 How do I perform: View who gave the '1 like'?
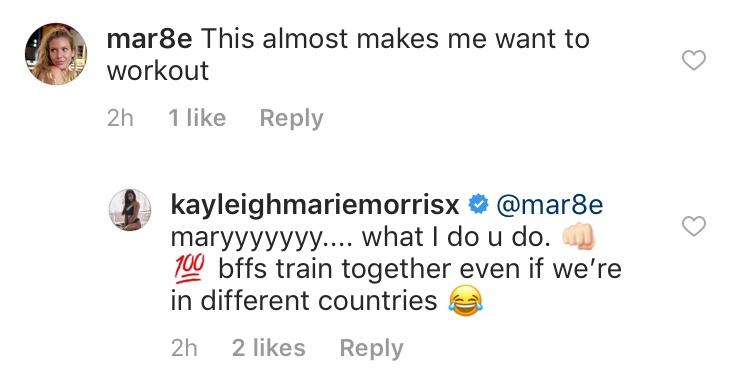(x=197, y=118)
